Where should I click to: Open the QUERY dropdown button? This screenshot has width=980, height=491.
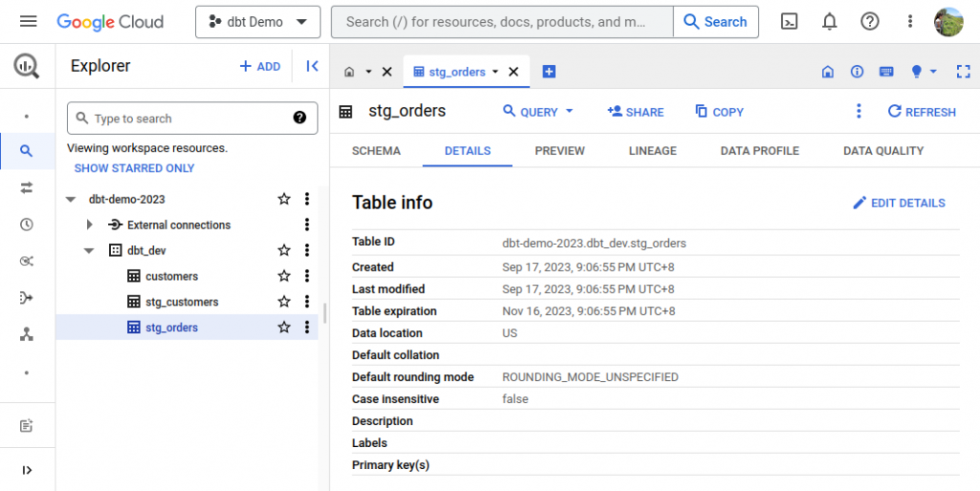tap(538, 112)
